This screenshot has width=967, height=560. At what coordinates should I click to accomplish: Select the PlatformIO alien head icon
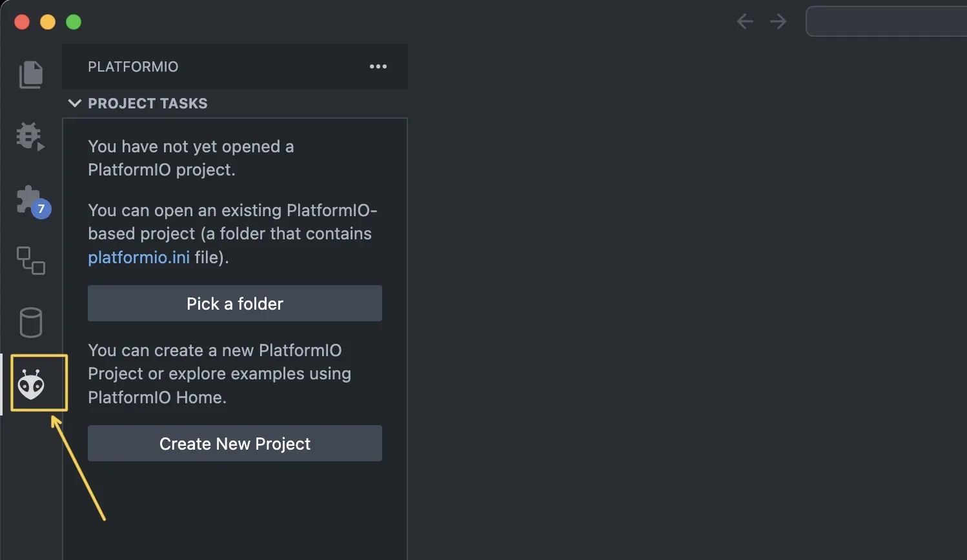(31, 385)
